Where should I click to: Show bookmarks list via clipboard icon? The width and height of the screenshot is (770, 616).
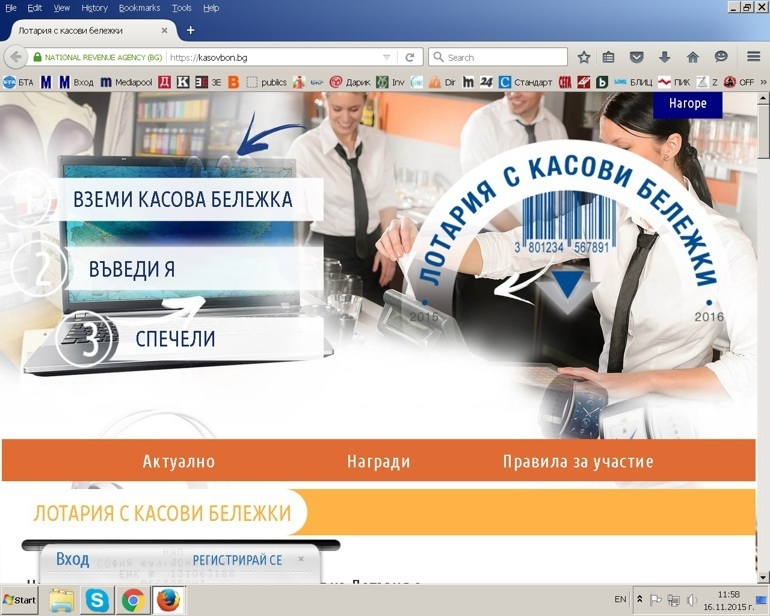click(608, 57)
